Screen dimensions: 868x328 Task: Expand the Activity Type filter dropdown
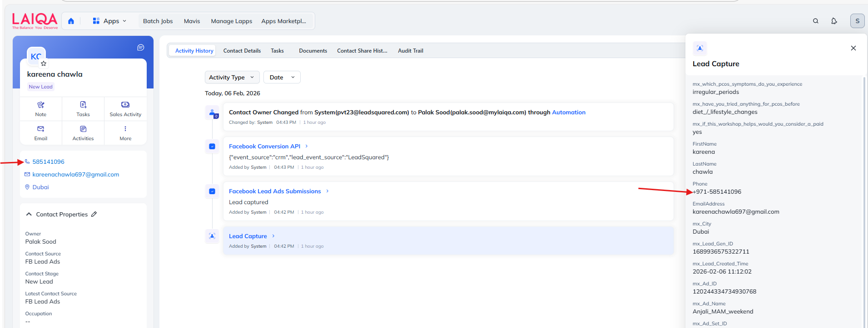pos(232,78)
